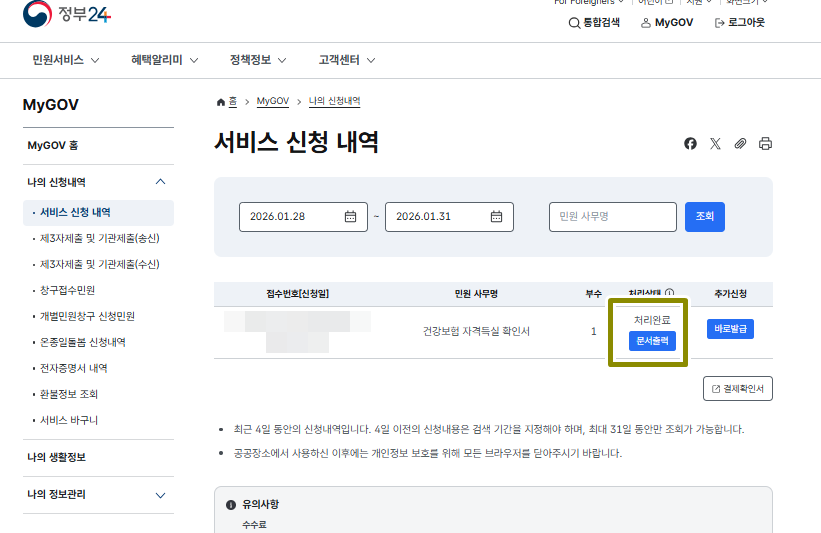Open 전자증명서 내역

(x=73, y=368)
